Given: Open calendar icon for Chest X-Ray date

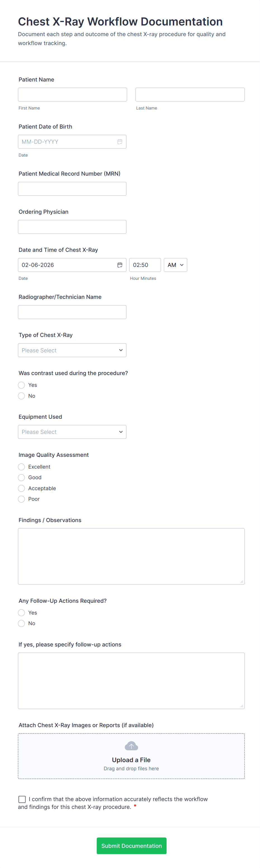Looking at the screenshot, I should click(120, 265).
